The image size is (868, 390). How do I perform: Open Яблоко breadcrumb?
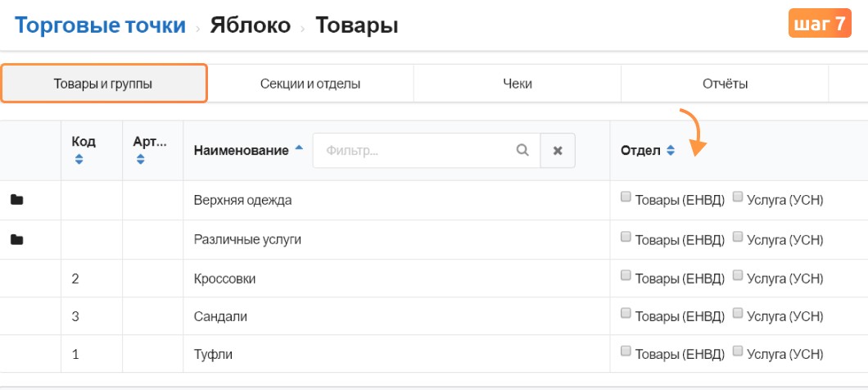pyautogui.click(x=251, y=25)
